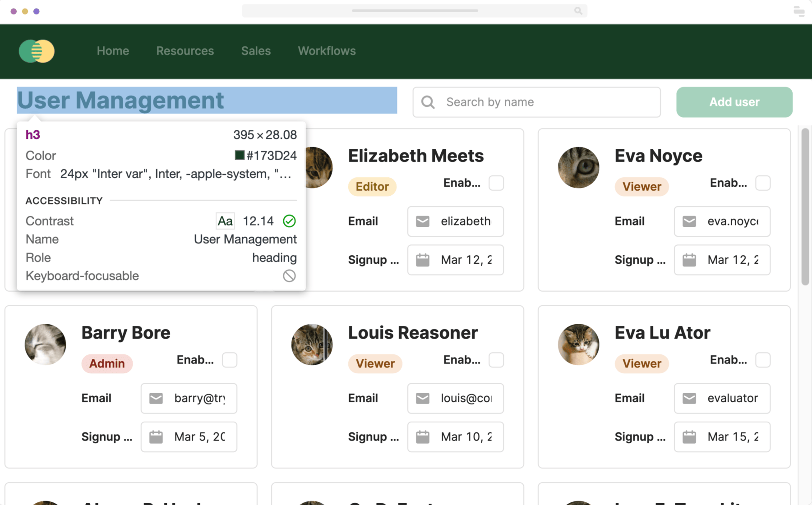
Task: Click the magnifier icon in name search
Action: pyautogui.click(x=428, y=102)
